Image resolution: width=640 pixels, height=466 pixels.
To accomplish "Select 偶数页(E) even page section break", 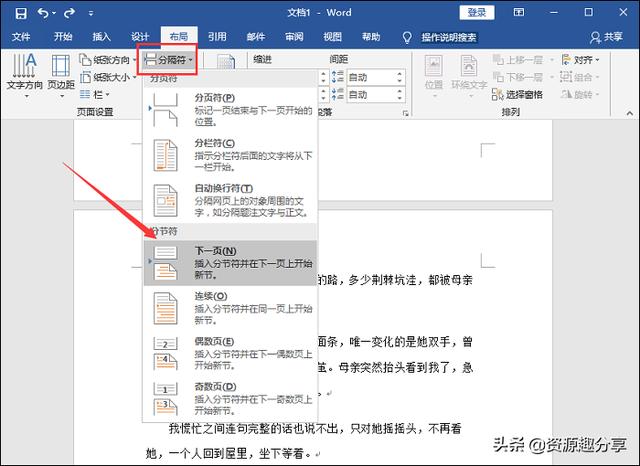I will pyautogui.click(x=230, y=353).
